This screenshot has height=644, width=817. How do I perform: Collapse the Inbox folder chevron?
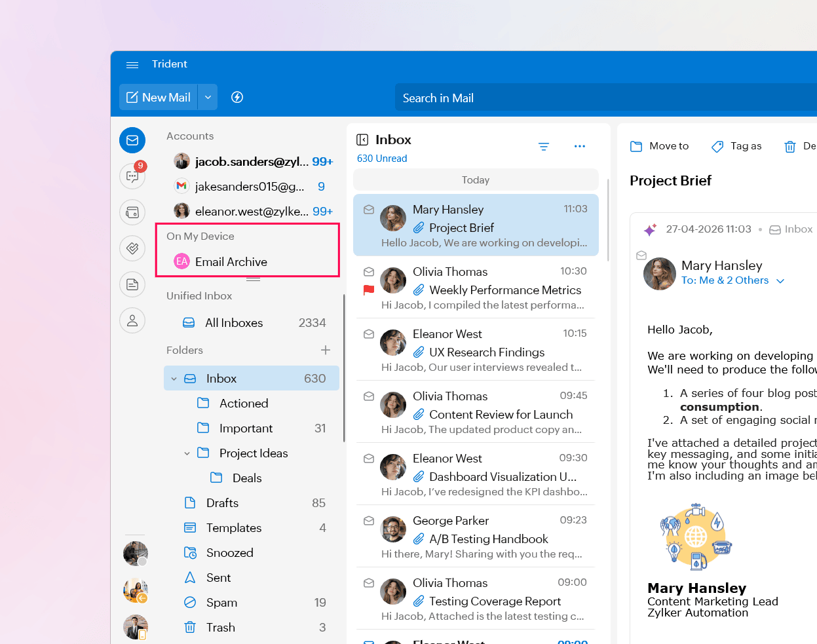pos(174,379)
